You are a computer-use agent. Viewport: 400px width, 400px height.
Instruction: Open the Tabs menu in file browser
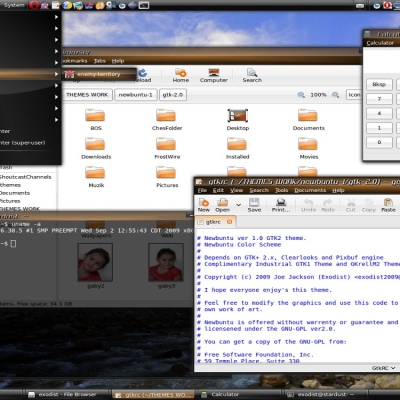(100, 61)
